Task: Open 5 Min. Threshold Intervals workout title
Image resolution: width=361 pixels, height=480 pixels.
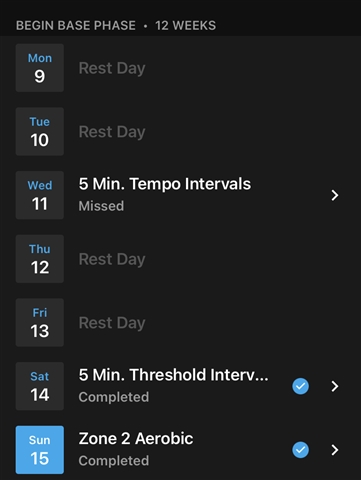Action: click(173, 375)
